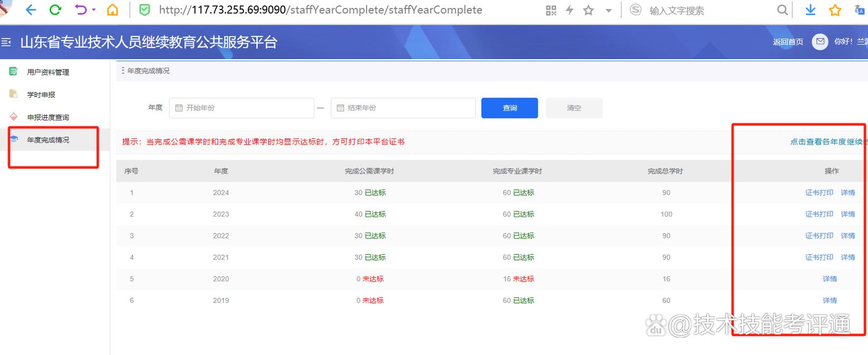The width and height of the screenshot is (868, 355).
Task: Go to browser home page icon
Action: tap(113, 10)
